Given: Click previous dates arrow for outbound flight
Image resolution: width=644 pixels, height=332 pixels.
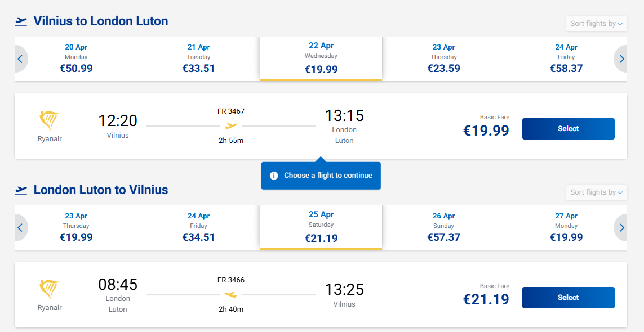Looking at the screenshot, I should pos(20,59).
